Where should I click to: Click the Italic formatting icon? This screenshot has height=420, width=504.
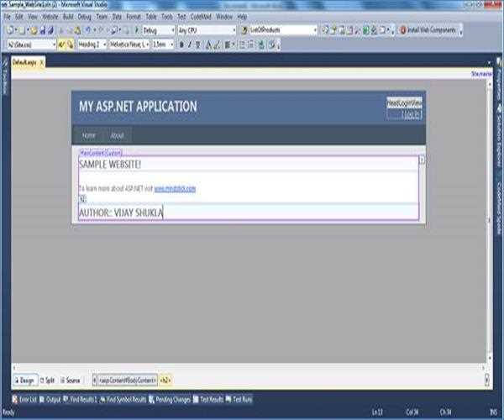[x=192, y=44]
